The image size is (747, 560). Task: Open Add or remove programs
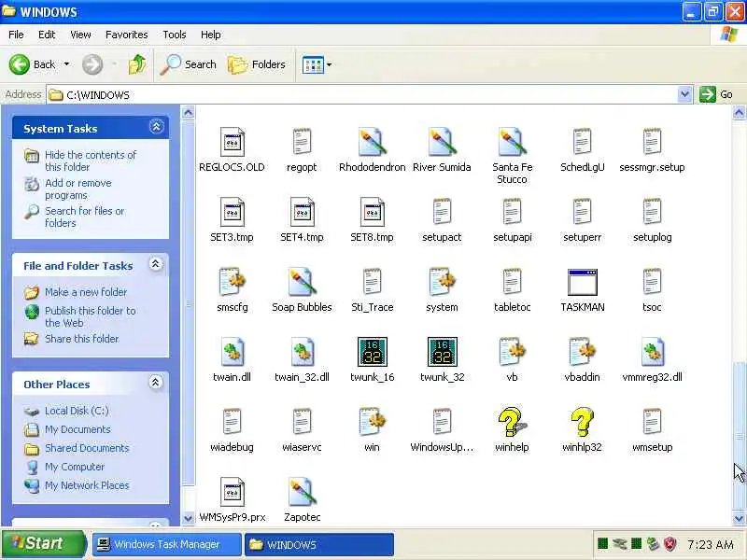click(78, 189)
